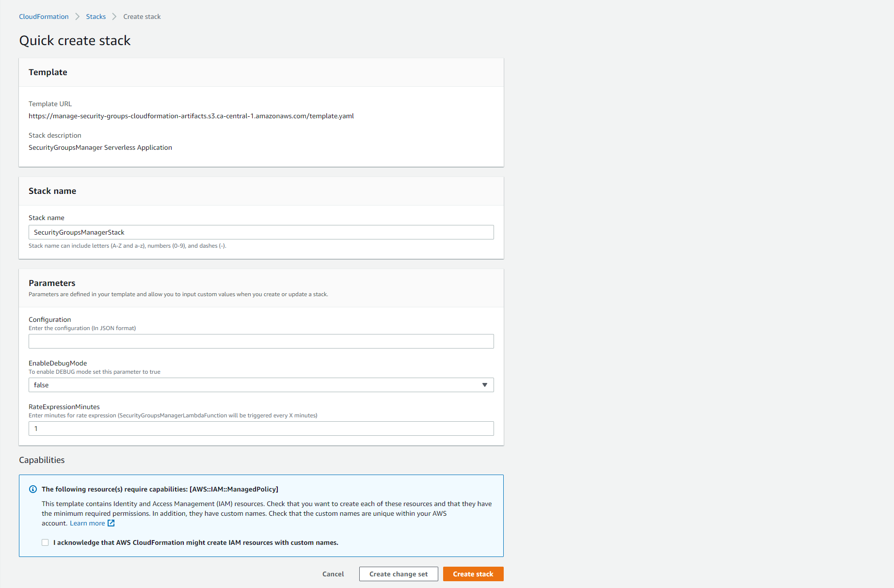Focus the Configuration JSON input field
This screenshot has height=588, width=894.
pos(261,341)
